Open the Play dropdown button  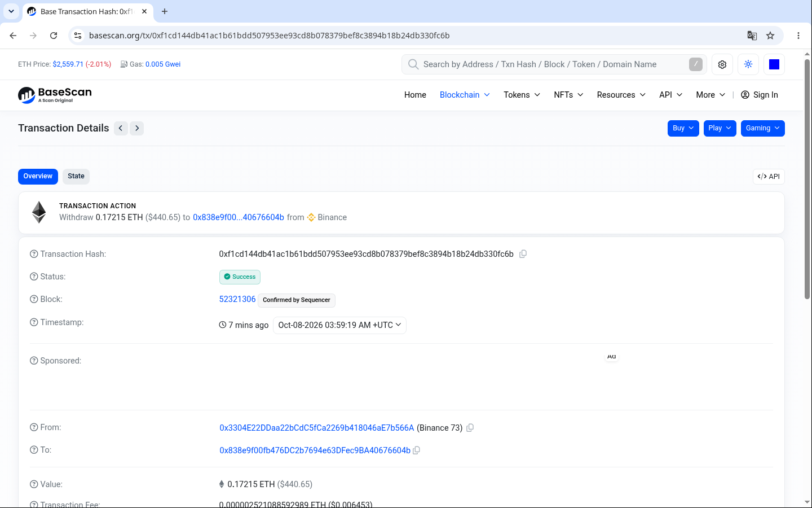pyautogui.click(x=720, y=128)
